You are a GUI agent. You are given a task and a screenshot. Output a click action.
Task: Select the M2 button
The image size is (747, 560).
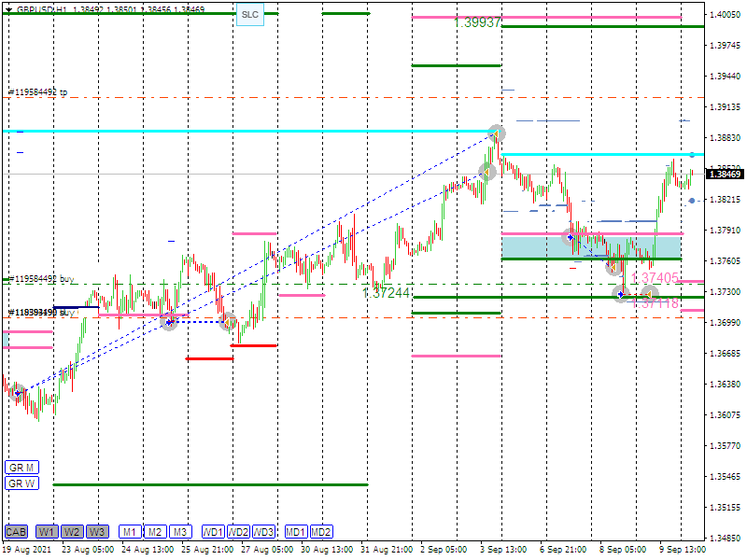click(x=154, y=532)
